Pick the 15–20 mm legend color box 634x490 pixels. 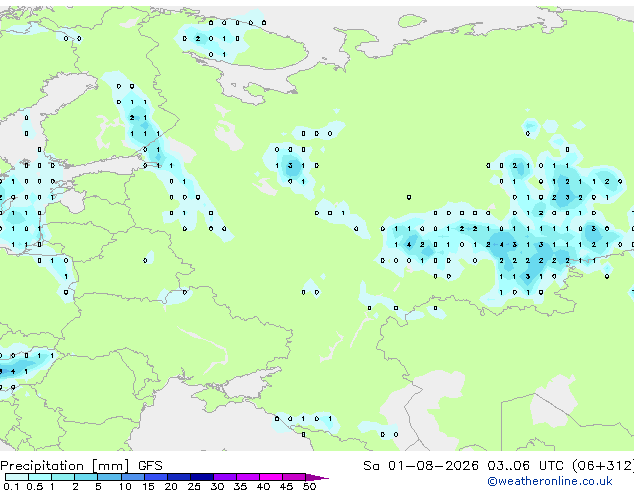(156, 477)
